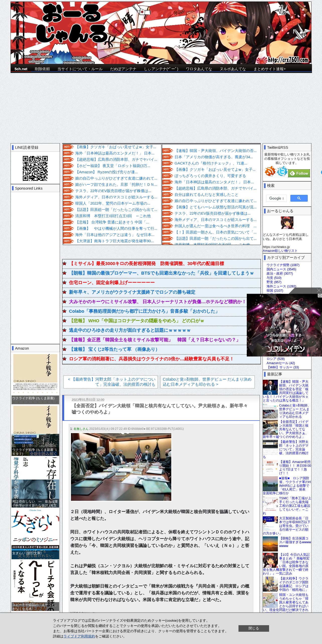This screenshot has width=322, height=644.
Task: Open the ad info icon on floating ad
Action: pyautogui.click(x=320, y=296)
